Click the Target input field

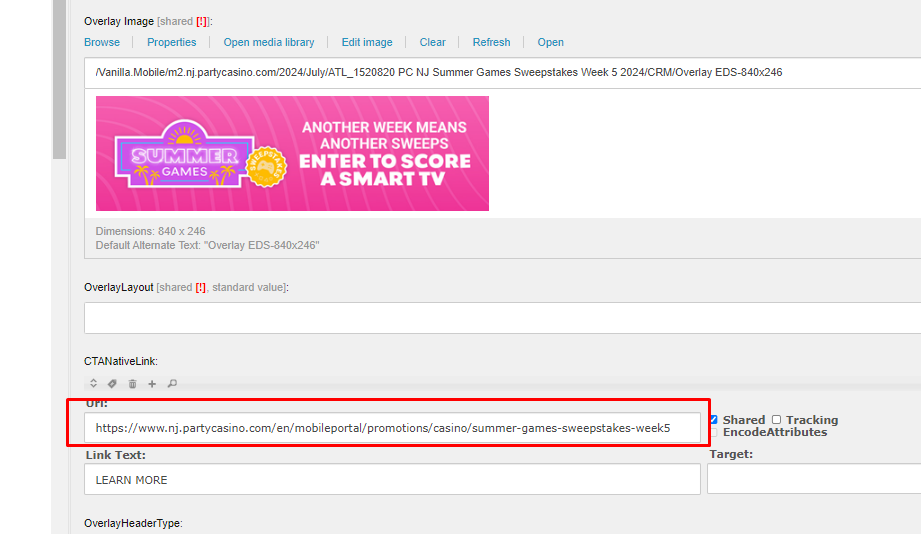click(814, 479)
